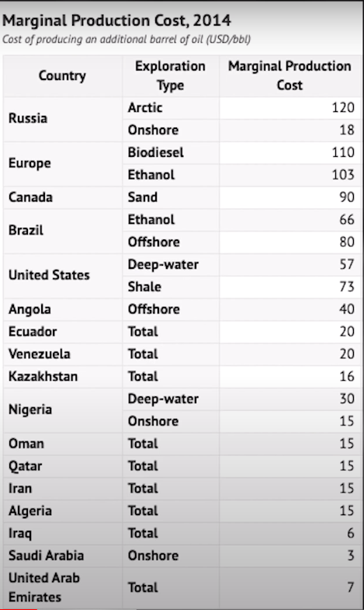Image resolution: width=364 pixels, height=610 pixels.
Task: Select the Kazakhstan row label
Action: [x=63, y=376]
